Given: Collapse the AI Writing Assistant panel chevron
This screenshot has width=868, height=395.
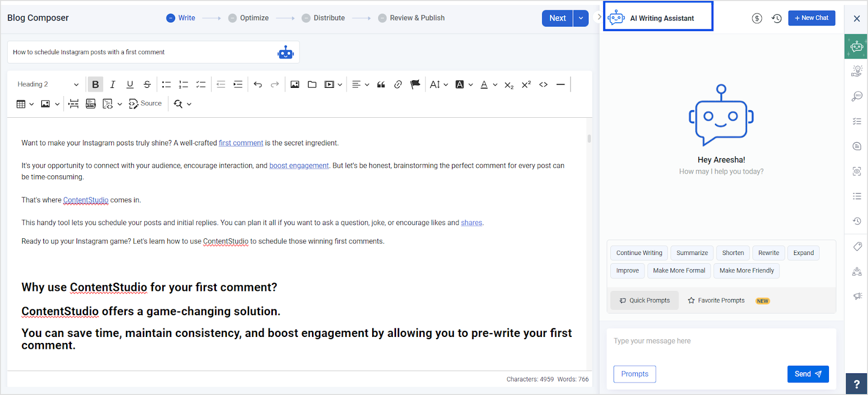Looking at the screenshot, I should 599,17.
